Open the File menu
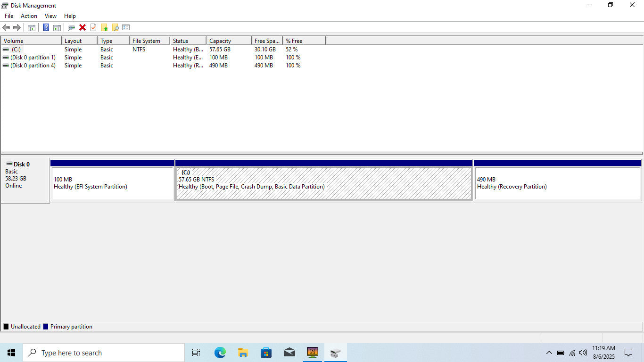Image resolution: width=644 pixels, height=362 pixels. [9, 16]
